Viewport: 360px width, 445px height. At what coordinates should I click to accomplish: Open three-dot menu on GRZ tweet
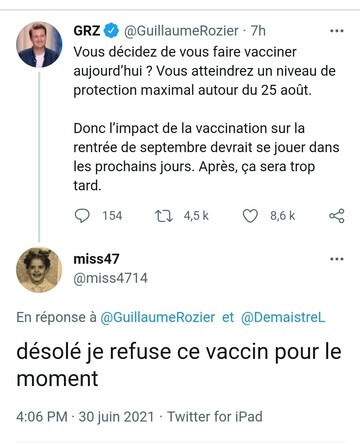(x=337, y=31)
